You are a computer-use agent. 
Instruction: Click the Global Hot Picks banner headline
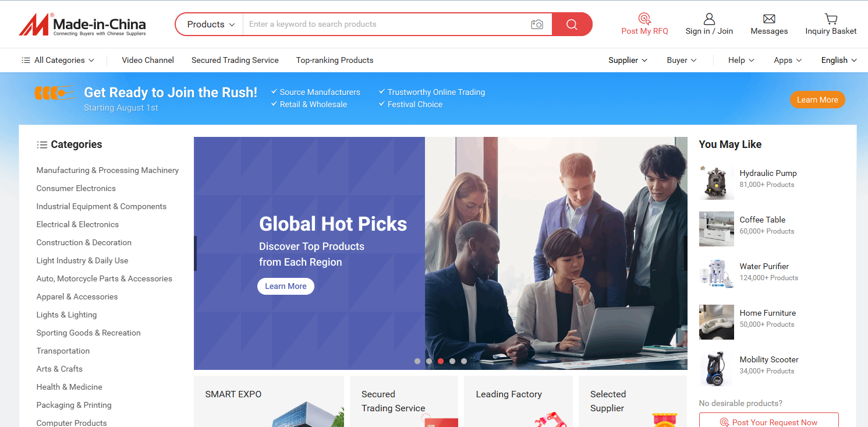click(333, 224)
